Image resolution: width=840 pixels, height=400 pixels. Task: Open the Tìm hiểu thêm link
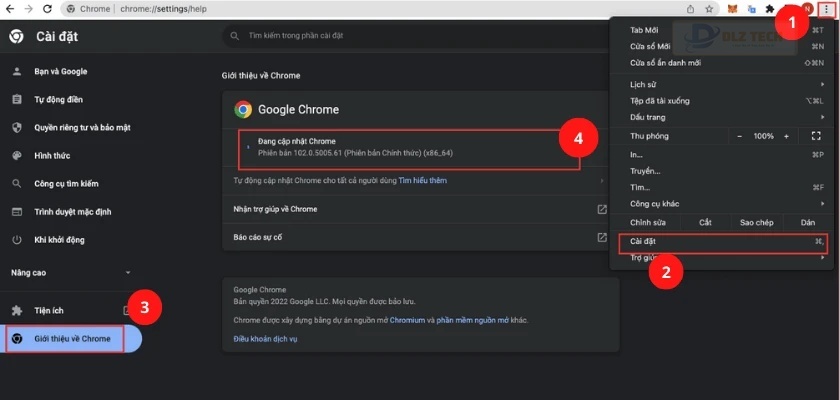pyautogui.click(x=423, y=181)
